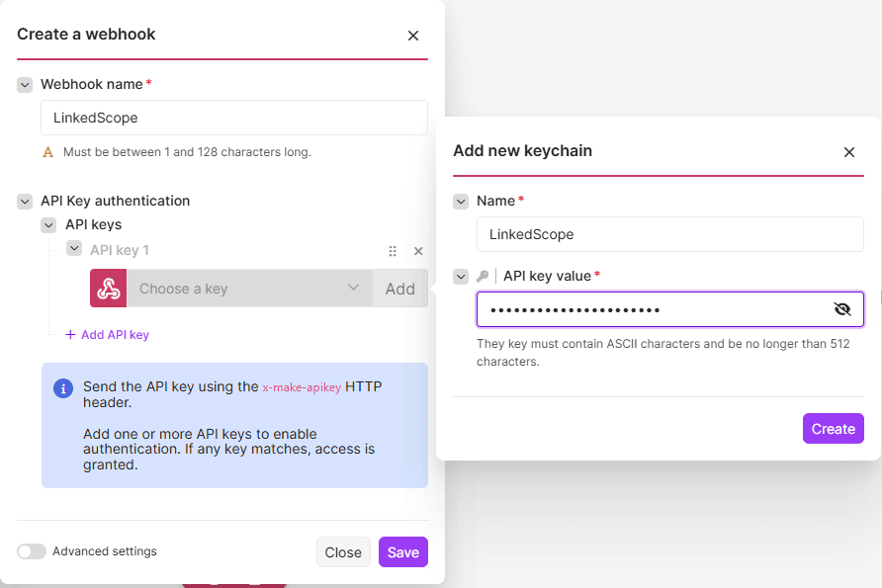Viewport: 882px width, 588px height.
Task: Click the Create a webhook title
Action: pyautogui.click(x=86, y=34)
